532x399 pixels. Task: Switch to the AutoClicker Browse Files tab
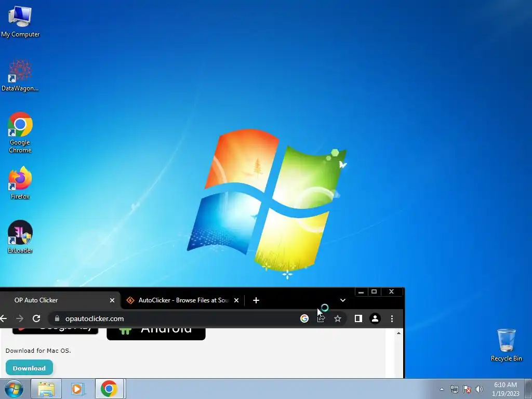182,300
